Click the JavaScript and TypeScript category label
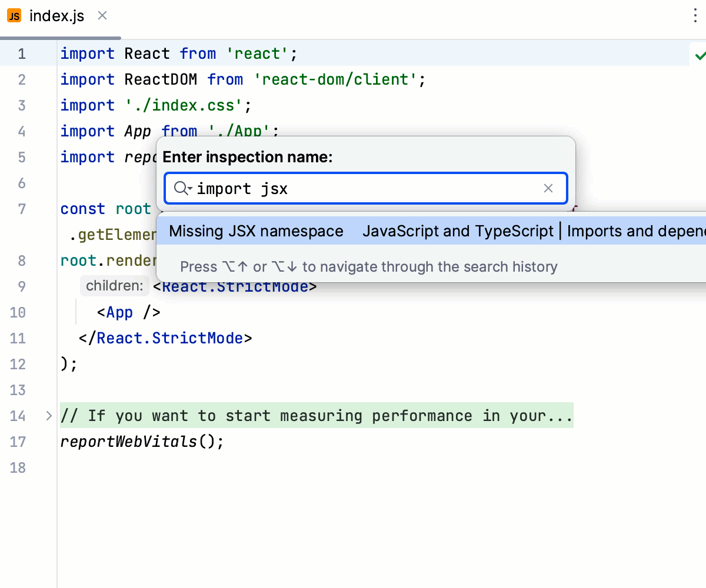706x588 pixels. click(x=459, y=230)
